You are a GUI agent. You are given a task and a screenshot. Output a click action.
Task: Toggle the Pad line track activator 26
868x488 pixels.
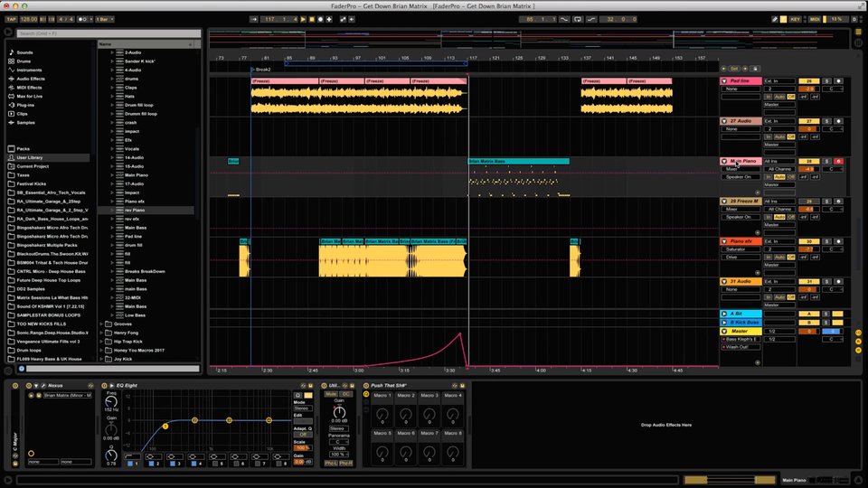[808, 81]
